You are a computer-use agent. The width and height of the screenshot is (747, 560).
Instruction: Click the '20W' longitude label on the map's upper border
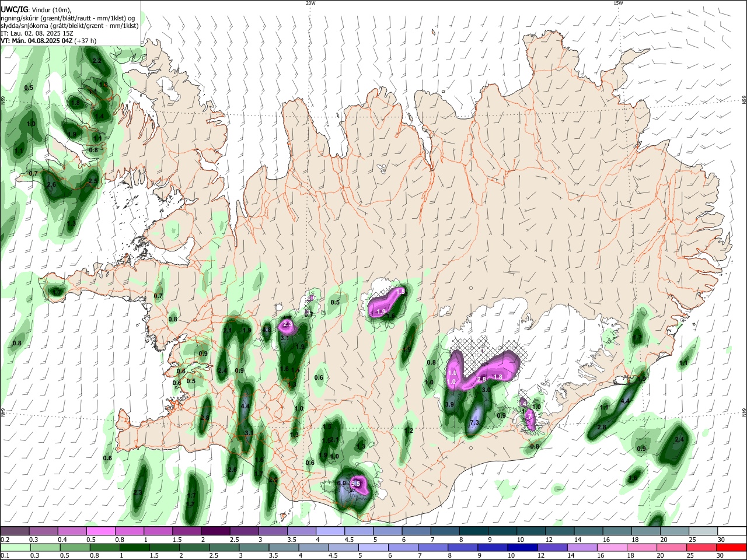tap(310, 3)
